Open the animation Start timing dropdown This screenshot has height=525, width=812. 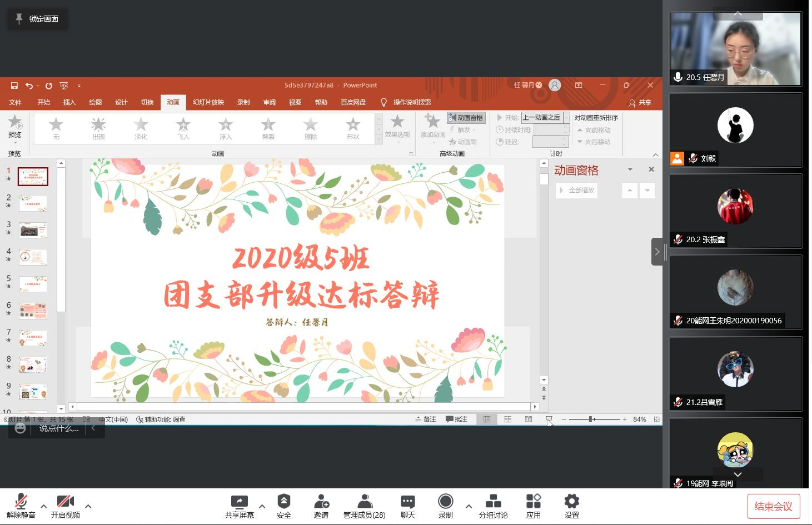click(x=566, y=118)
